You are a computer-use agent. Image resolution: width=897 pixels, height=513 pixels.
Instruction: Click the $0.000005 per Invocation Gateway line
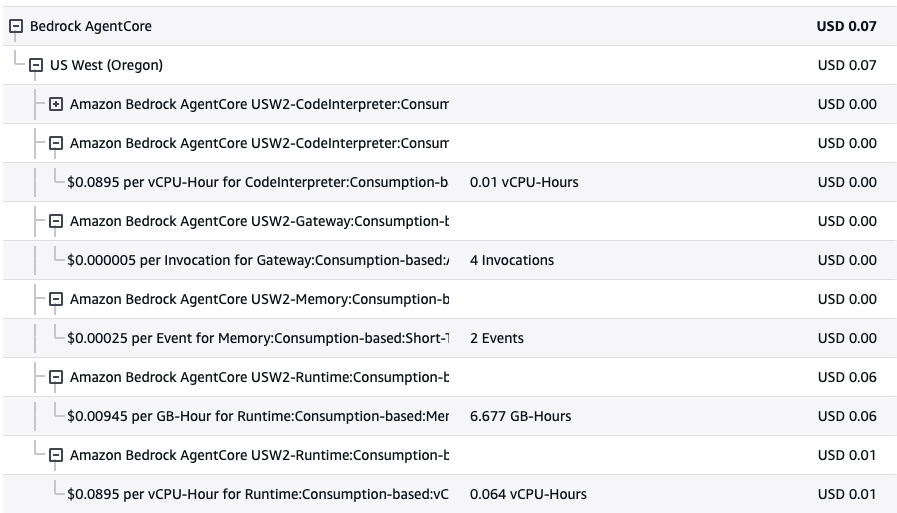pyautogui.click(x=257, y=261)
